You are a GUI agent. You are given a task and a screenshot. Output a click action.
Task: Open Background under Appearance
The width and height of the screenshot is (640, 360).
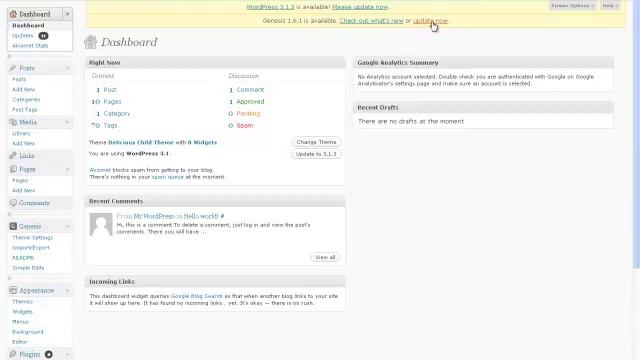[x=28, y=332]
